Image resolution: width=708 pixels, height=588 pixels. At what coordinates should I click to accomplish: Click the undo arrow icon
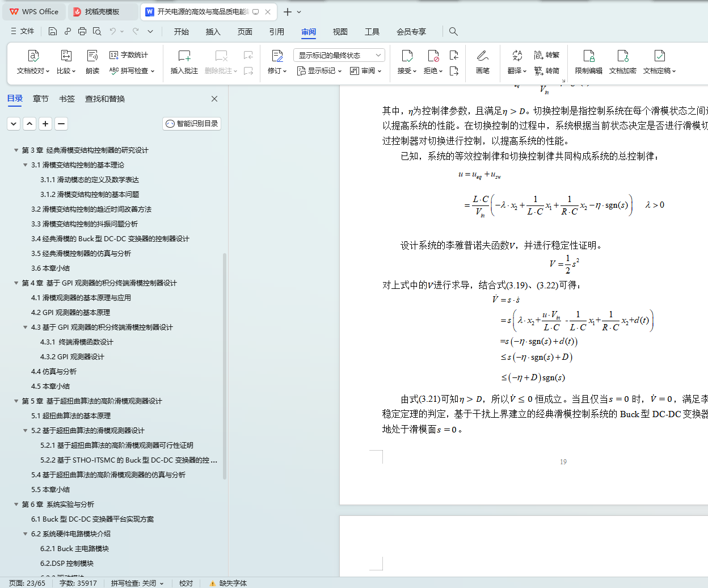(113, 31)
